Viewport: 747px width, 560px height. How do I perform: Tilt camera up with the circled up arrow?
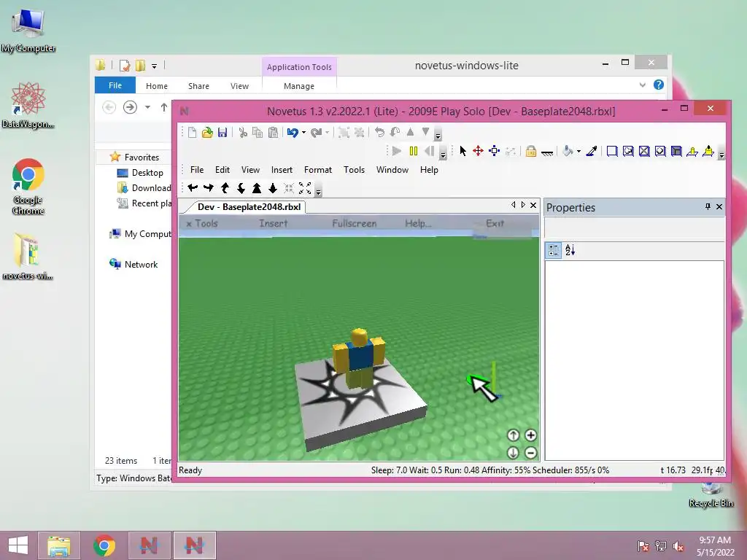[513, 435]
